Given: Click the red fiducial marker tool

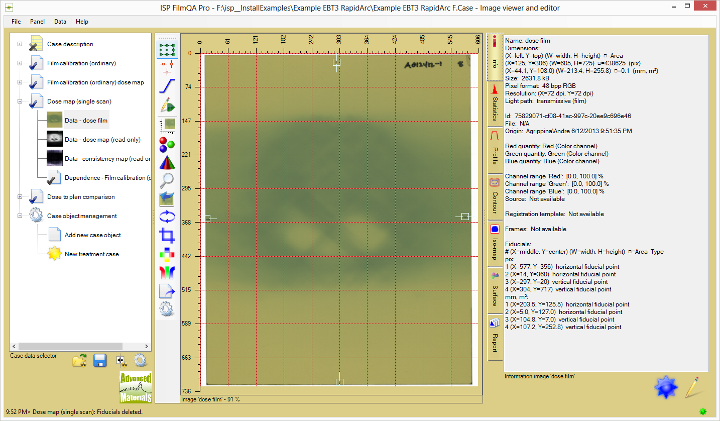Looking at the screenshot, I should tap(167, 67).
